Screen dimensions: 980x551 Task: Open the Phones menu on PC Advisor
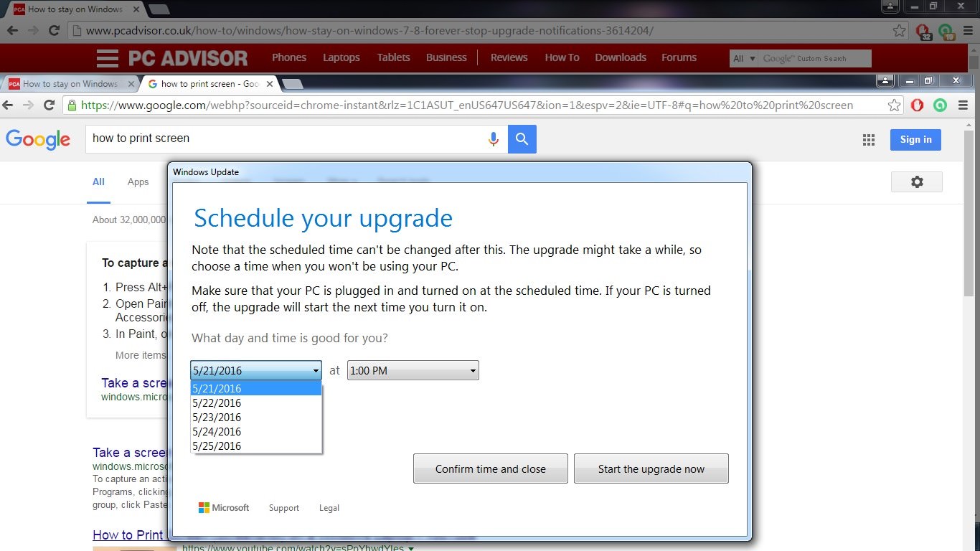pyautogui.click(x=289, y=57)
